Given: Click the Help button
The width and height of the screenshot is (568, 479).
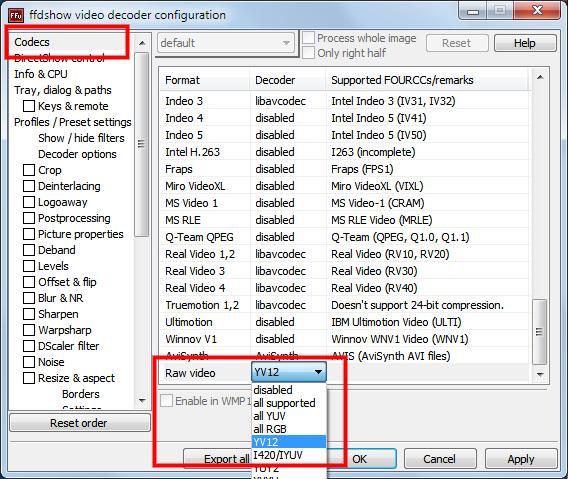Looking at the screenshot, I should (x=525, y=43).
